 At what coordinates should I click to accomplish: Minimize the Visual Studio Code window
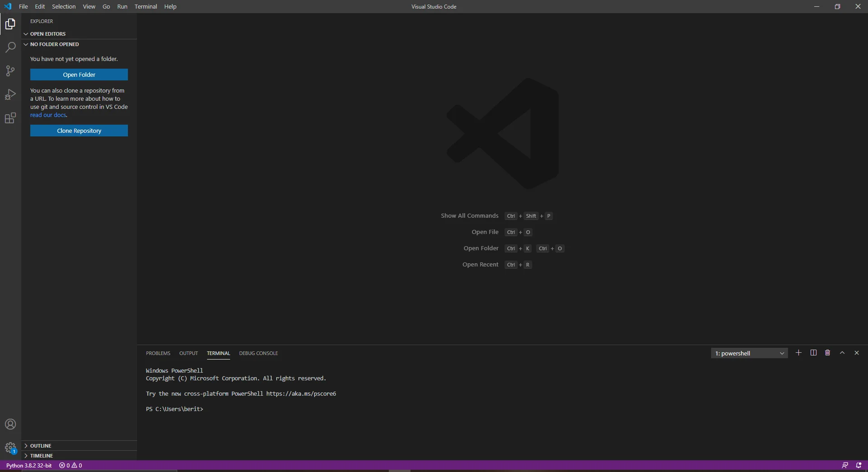click(816, 6)
